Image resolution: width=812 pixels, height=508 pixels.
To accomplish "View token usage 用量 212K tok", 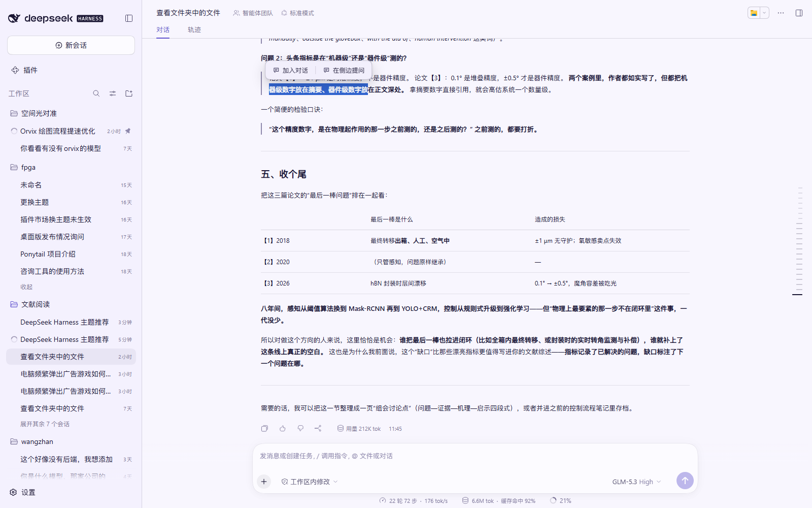I will click(x=359, y=429).
